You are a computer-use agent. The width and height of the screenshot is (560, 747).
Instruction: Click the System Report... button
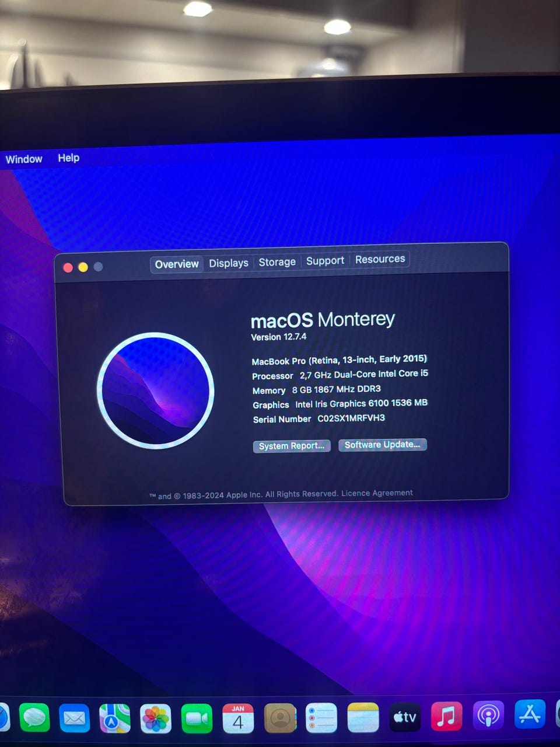[292, 446]
